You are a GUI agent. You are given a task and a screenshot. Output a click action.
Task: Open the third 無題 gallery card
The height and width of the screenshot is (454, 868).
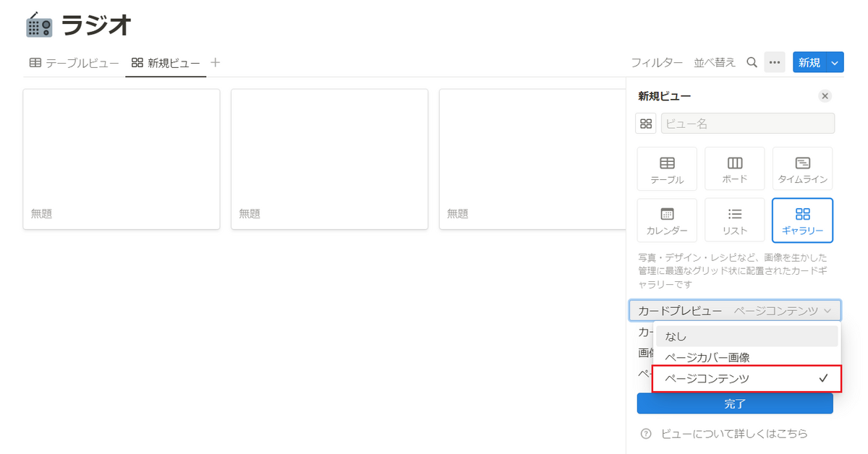pyautogui.click(x=532, y=159)
